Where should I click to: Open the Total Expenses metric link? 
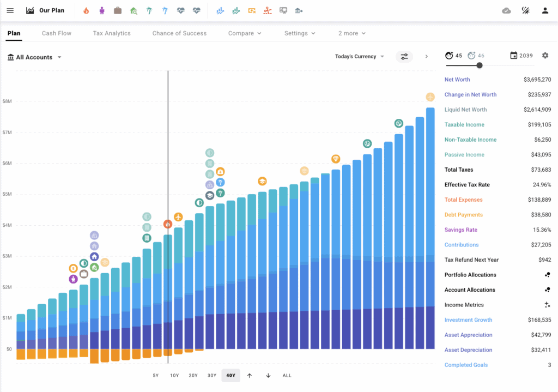coord(463,200)
